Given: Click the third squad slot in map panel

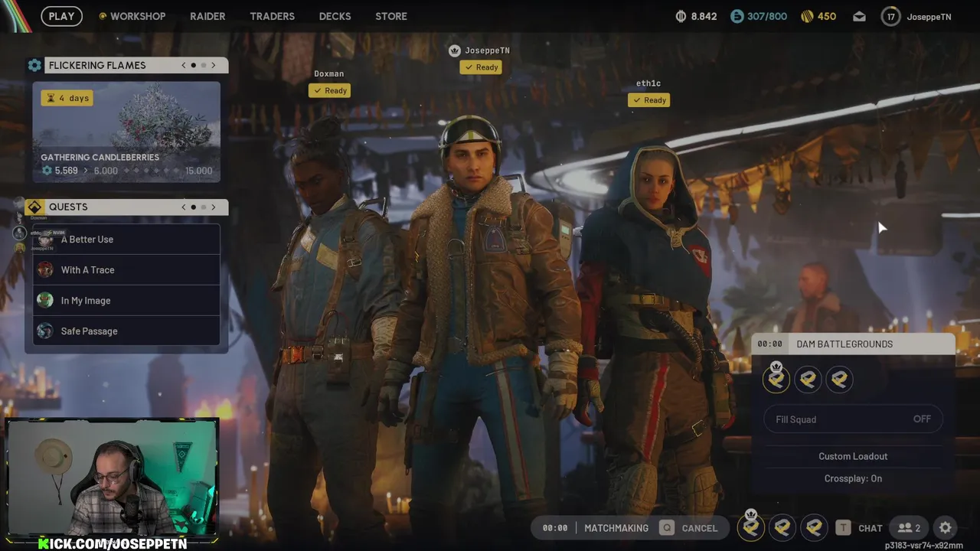Looking at the screenshot, I should tap(839, 379).
